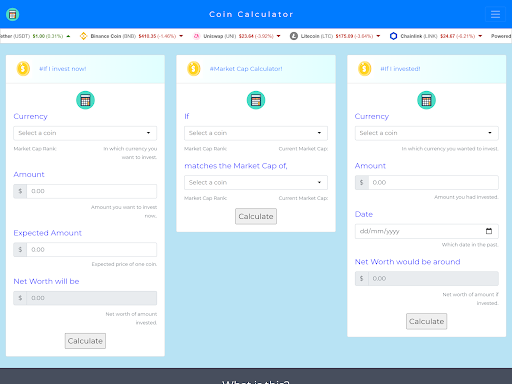Open the hamburger menu in header
The width and height of the screenshot is (512, 384).
pos(495,14)
